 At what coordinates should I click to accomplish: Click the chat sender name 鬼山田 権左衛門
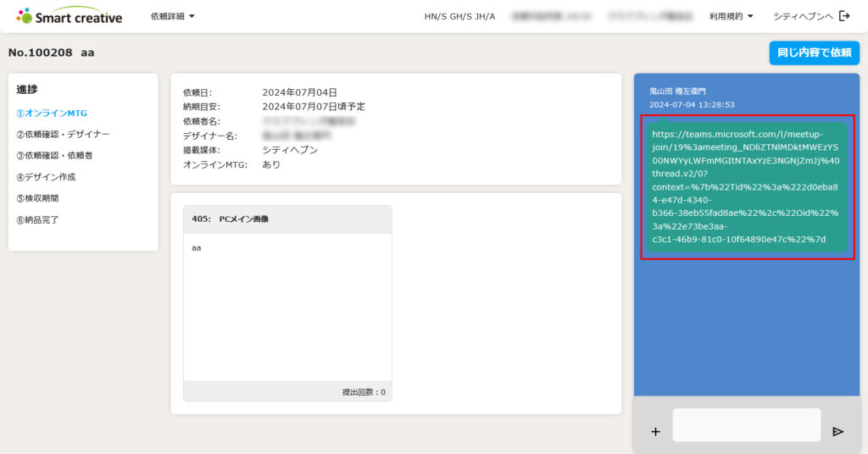[677, 91]
